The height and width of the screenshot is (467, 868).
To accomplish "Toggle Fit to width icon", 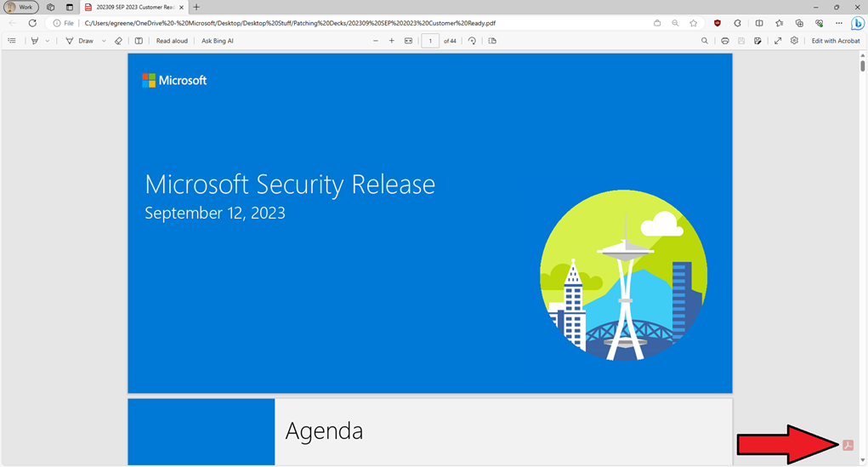I will 409,41.
